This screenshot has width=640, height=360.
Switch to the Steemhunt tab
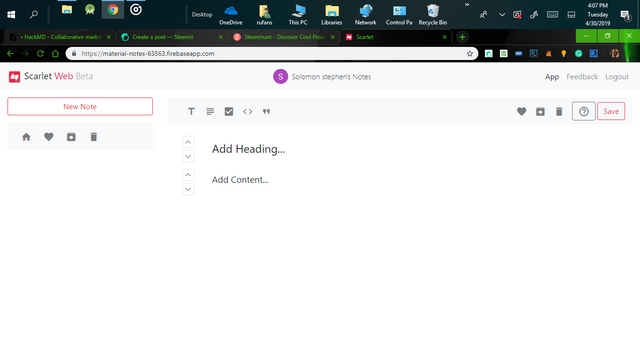(x=284, y=37)
